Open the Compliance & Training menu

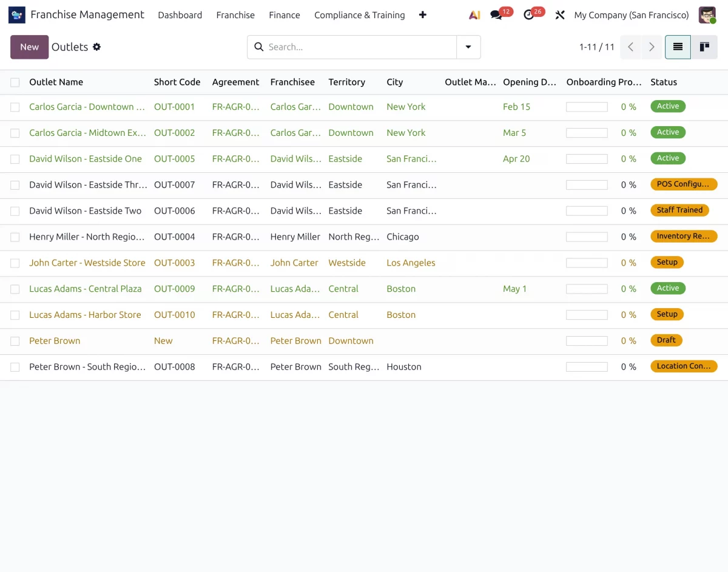(x=359, y=15)
